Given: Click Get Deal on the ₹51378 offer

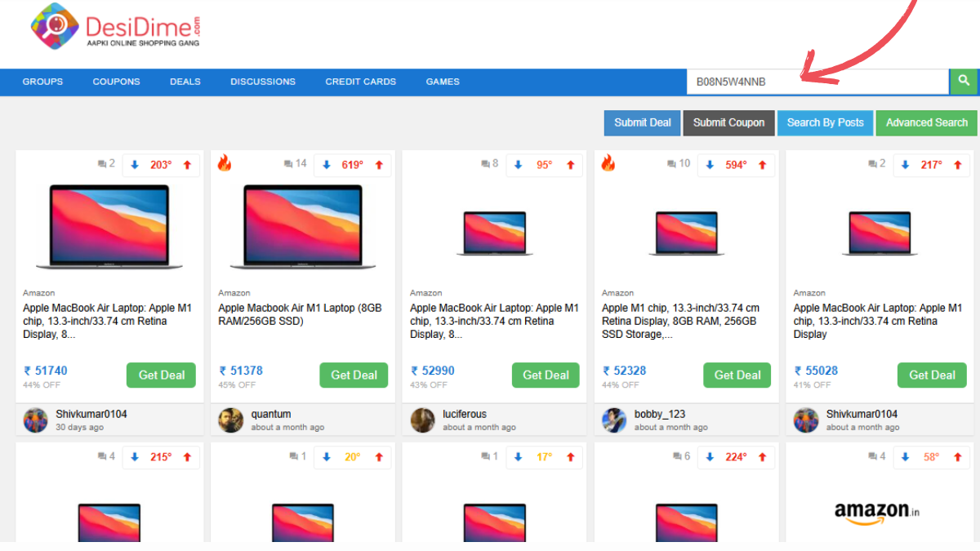Looking at the screenshot, I should 353,375.
